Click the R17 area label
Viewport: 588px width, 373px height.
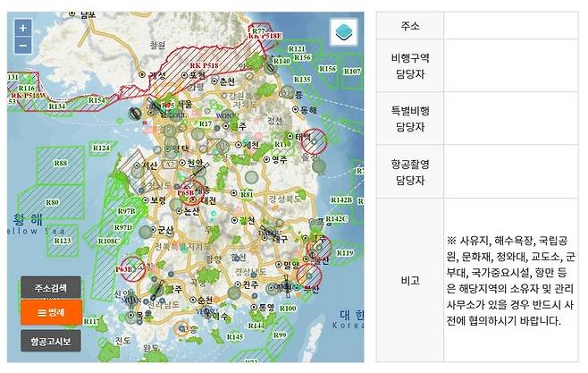[206, 123]
